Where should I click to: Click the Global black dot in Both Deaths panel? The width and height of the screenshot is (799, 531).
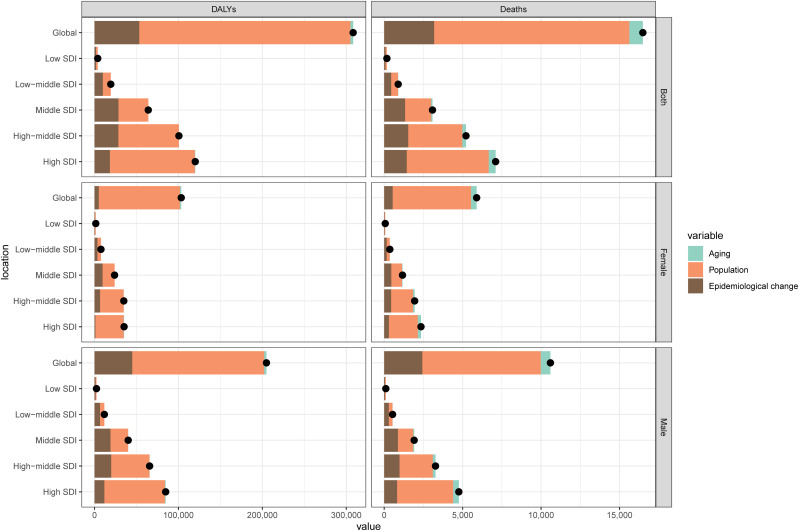[x=643, y=33]
